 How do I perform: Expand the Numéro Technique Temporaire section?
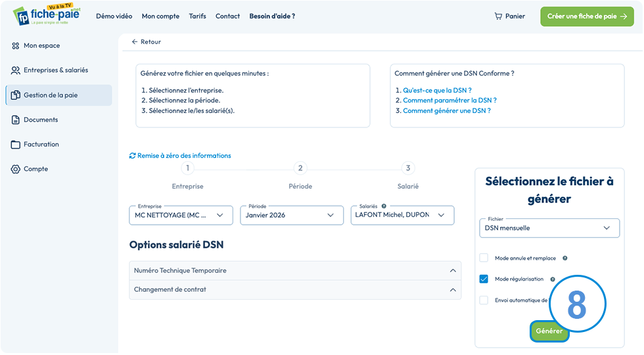point(295,270)
